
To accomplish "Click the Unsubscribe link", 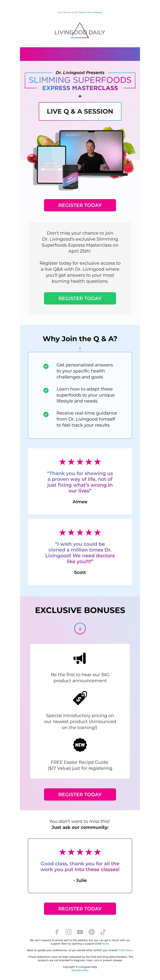I will [x=80, y=970].
